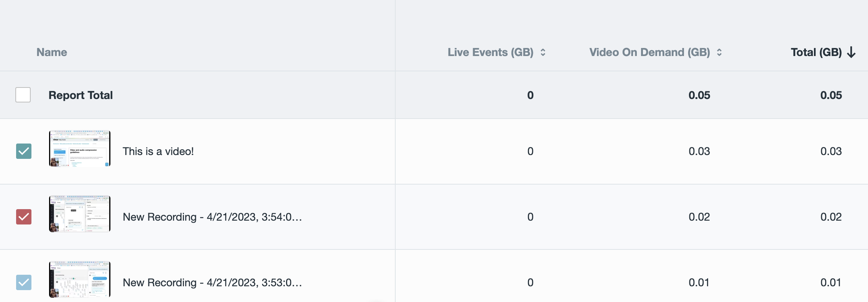Click the Total (GB) descending arrow icon
868x302 pixels.
pos(852,52)
